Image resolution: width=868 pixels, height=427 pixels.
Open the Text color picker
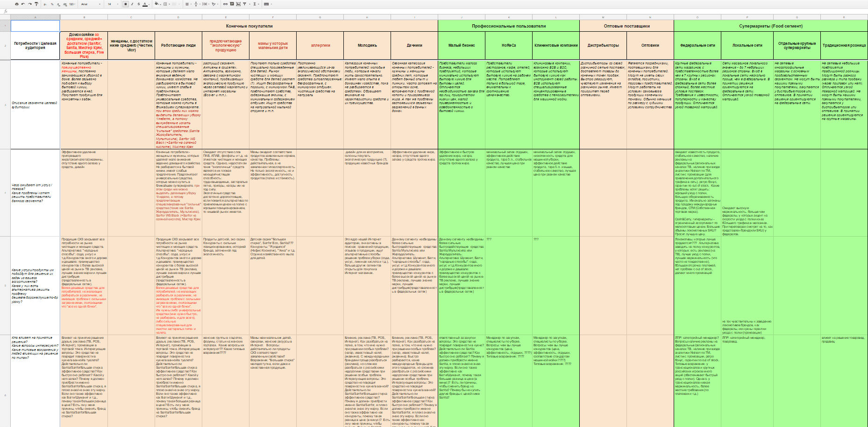[x=146, y=4]
